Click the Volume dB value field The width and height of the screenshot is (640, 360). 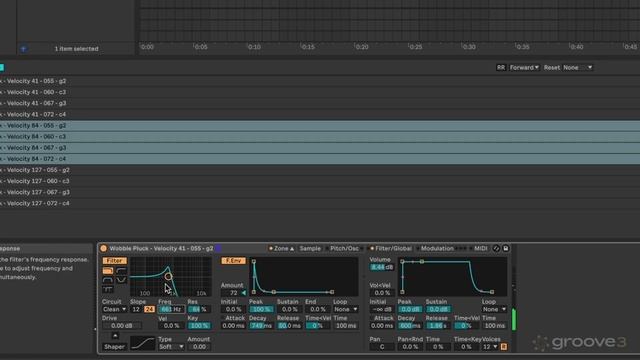pyautogui.click(x=382, y=267)
